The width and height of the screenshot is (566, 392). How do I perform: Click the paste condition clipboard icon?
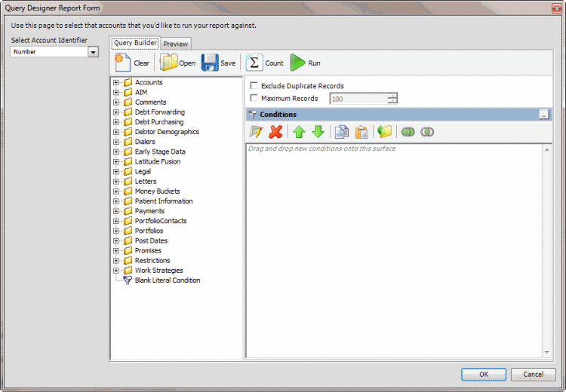pyautogui.click(x=361, y=132)
